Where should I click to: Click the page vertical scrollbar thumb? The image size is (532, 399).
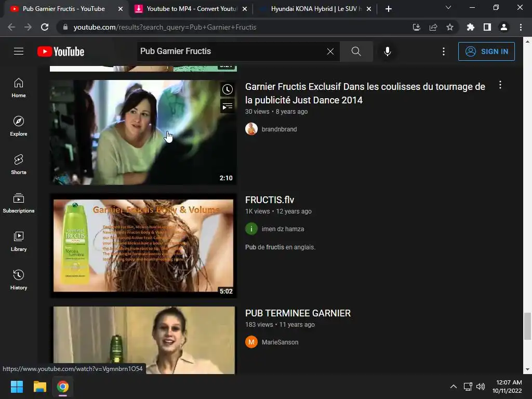pyautogui.click(x=527, y=326)
